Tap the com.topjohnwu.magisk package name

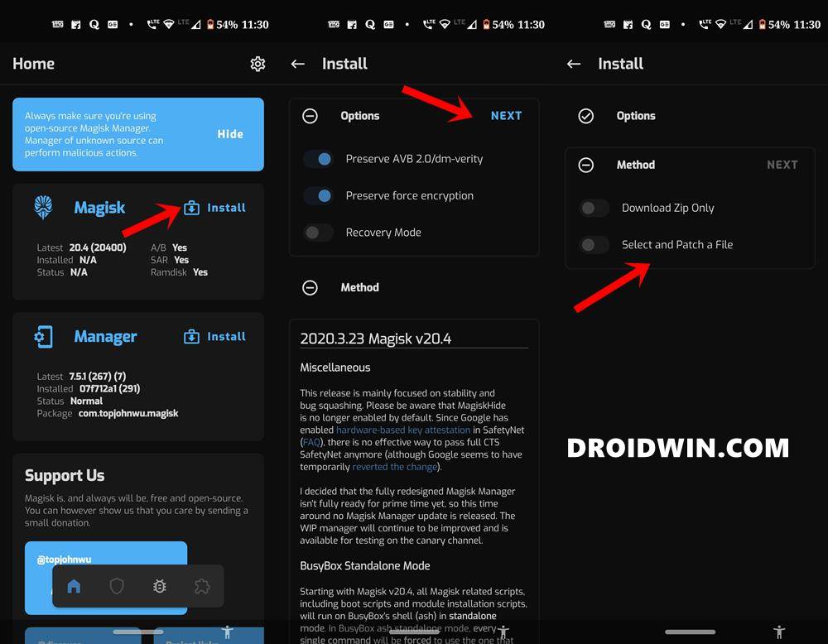click(x=128, y=413)
